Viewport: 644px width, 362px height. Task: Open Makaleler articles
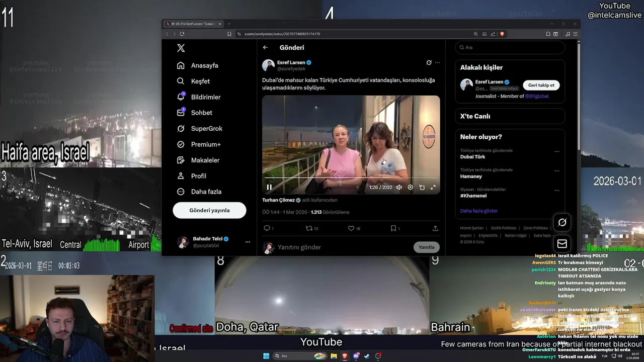198,160
